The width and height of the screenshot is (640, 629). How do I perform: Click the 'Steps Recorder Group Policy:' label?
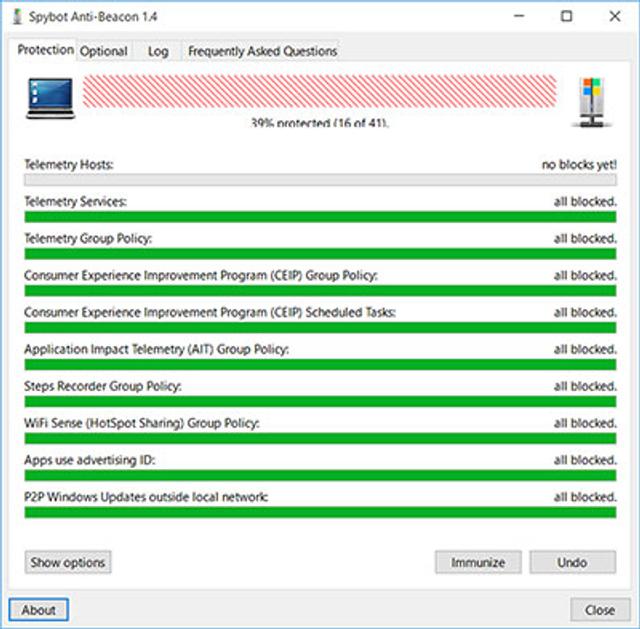[x=102, y=386]
